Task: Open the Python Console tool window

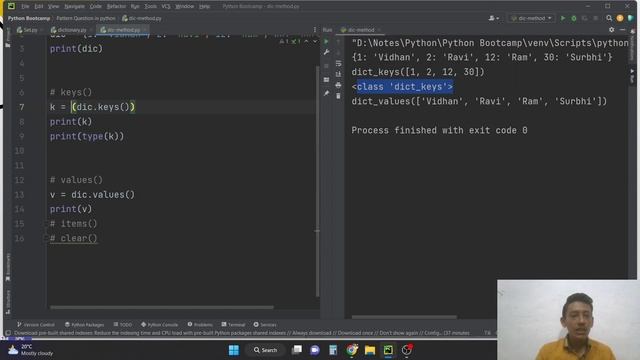Action: 160,325
